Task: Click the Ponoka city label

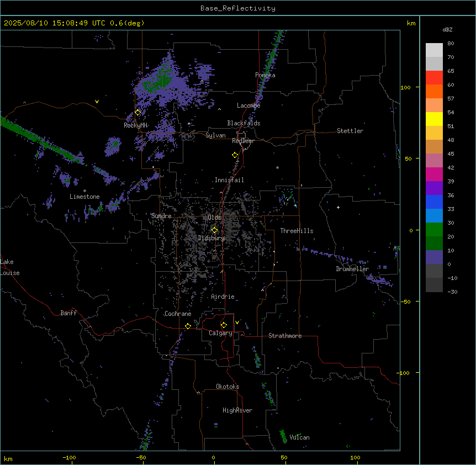Action: (265, 75)
